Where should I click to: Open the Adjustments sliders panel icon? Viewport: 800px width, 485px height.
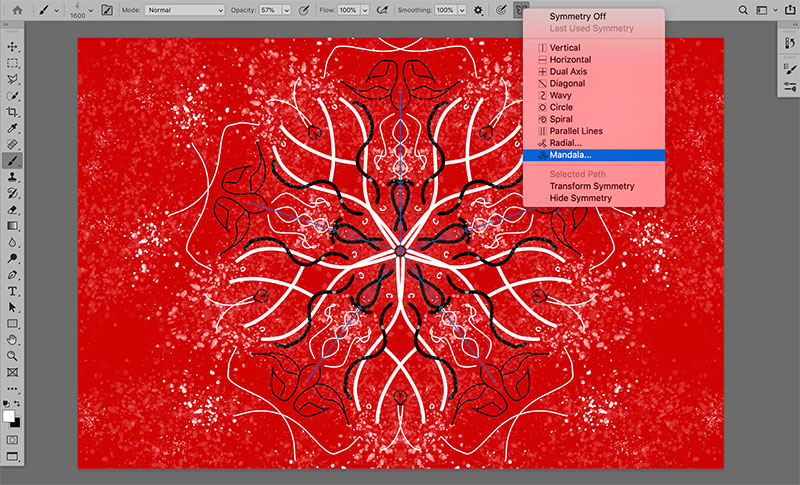(x=789, y=86)
